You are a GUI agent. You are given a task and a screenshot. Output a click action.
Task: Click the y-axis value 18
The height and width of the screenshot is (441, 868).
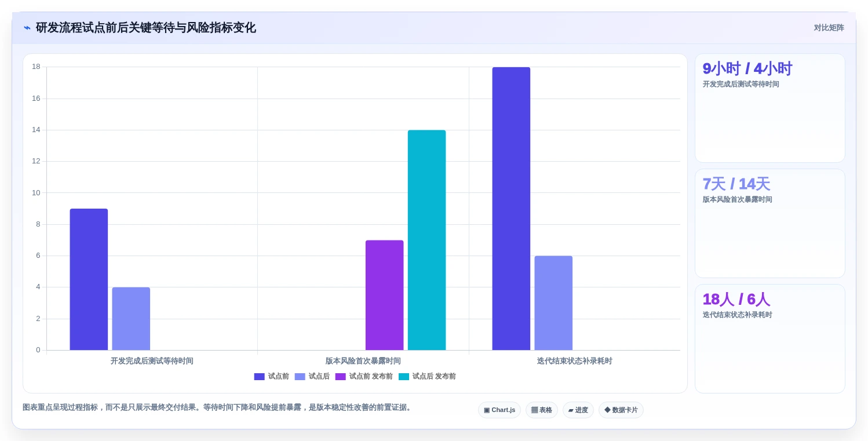(36, 67)
